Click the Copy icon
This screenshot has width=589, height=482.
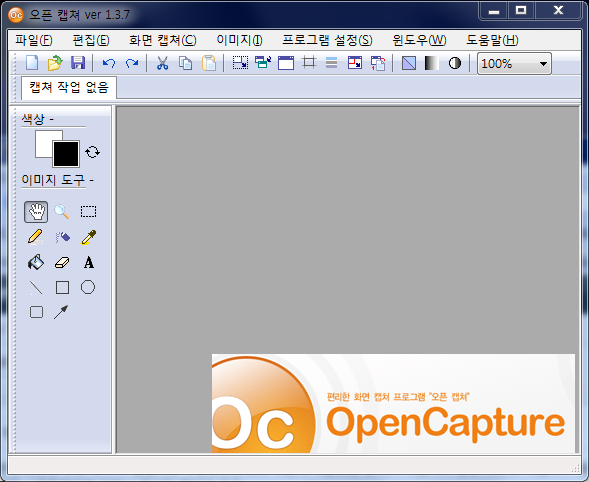pos(185,63)
